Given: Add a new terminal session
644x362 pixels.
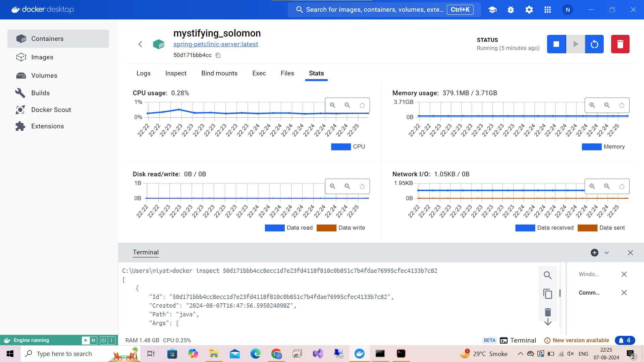Looking at the screenshot, I should pos(594,253).
